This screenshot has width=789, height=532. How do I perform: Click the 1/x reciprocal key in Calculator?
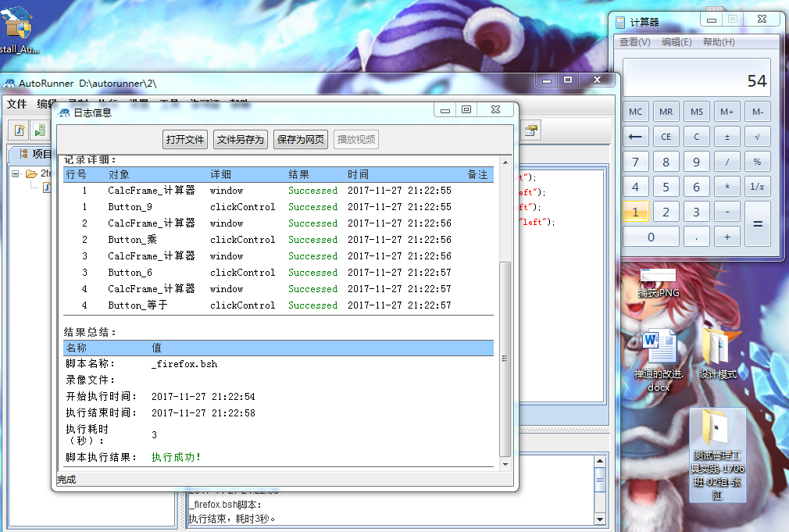(757, 187)
